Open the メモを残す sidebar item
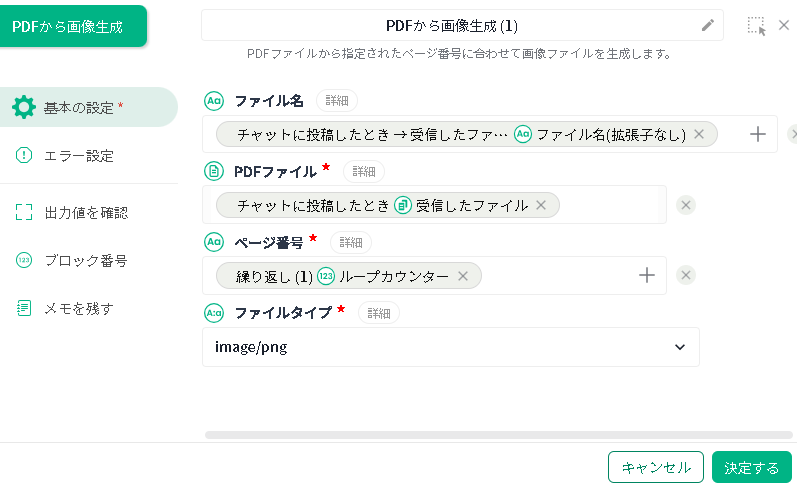The height and width of the screenshot is (489, 797). 78,308
